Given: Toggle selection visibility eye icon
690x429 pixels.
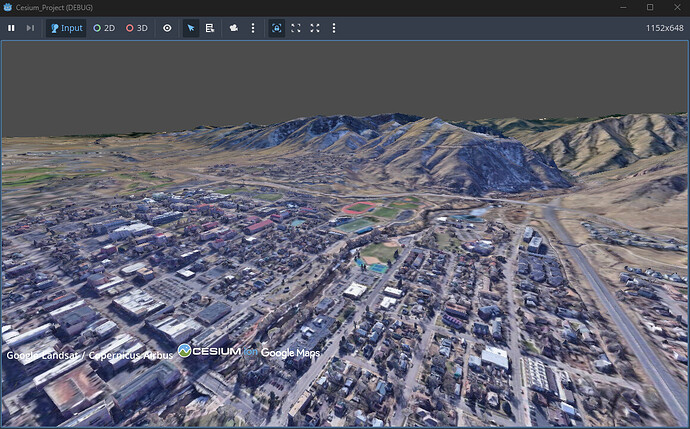Looking at the screenshot, I should point(167,28).
